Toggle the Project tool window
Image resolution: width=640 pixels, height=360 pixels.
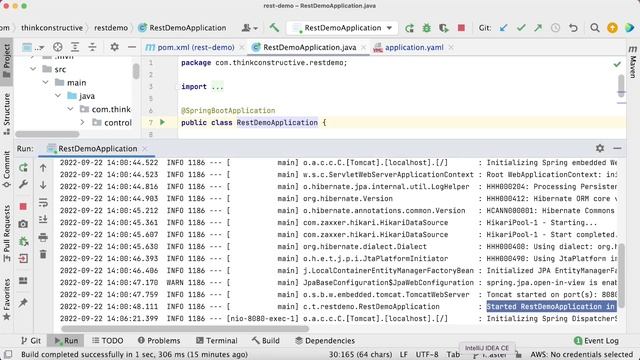click(7, 61)
